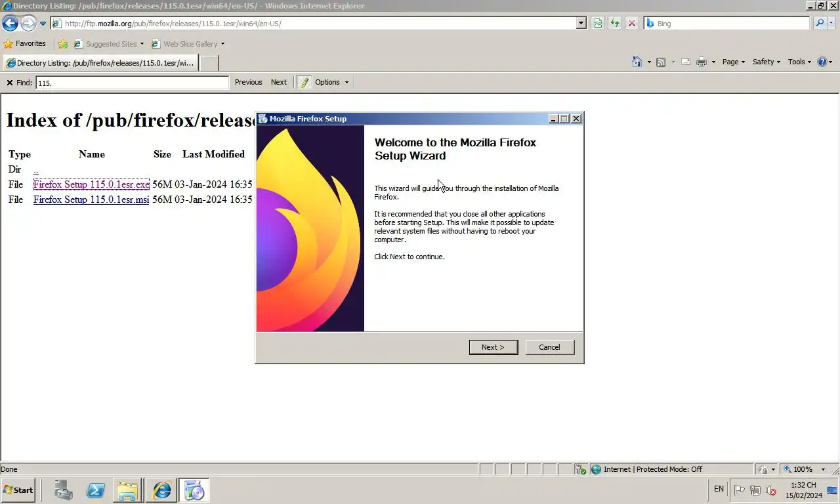Click Next > in the Firefox Setup wizard

[493, 347]
